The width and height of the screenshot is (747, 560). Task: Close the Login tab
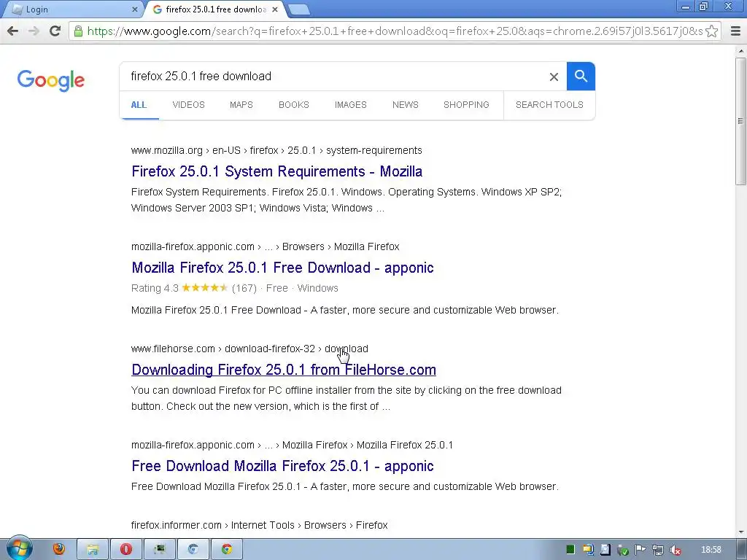tap(135, 9)
